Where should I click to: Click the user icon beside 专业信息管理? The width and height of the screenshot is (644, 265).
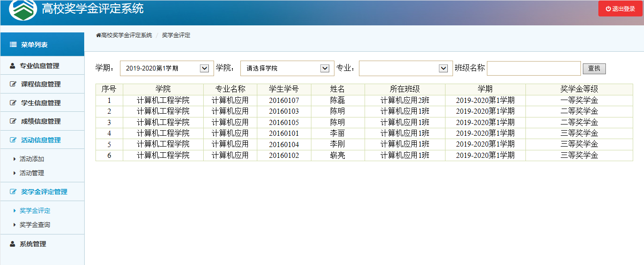(13, 66)
